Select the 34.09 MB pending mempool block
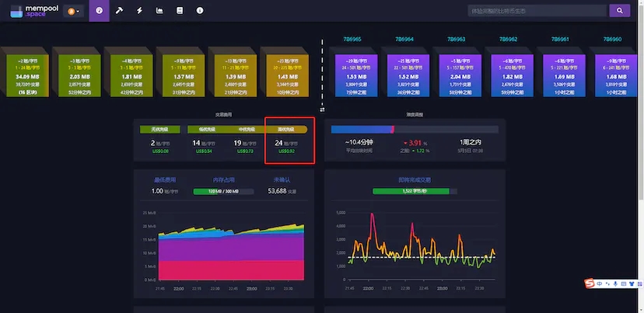 click(29, 73)
